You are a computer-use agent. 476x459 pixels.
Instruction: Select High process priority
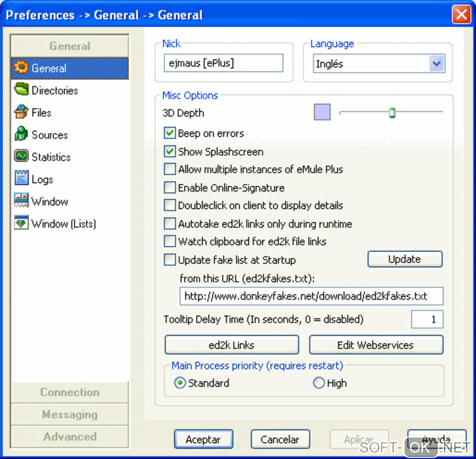click(x=319, y=383)
